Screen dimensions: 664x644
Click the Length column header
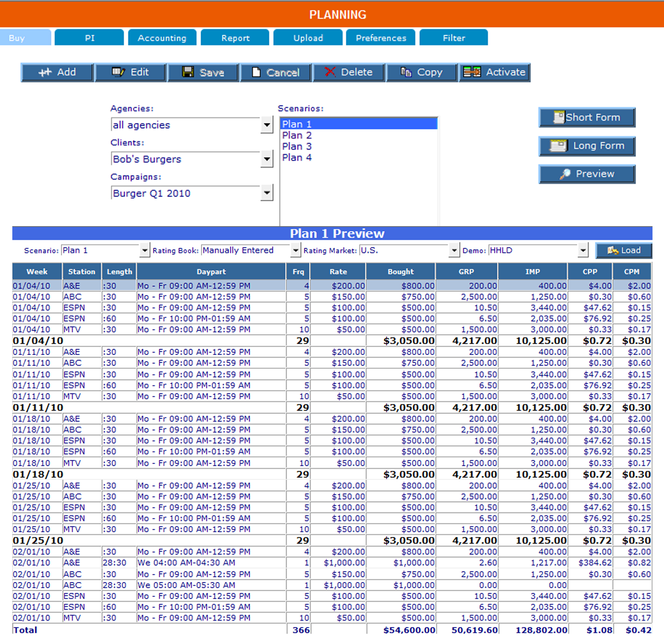(x=119, y=272)
